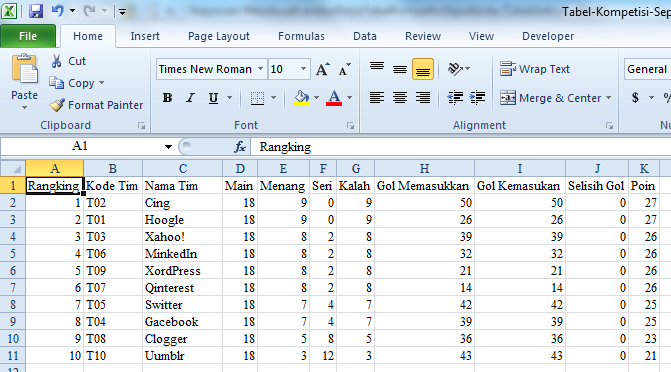Open Font group dialog launcher
This screenshot has width=671, height=372.
point(350,125)
